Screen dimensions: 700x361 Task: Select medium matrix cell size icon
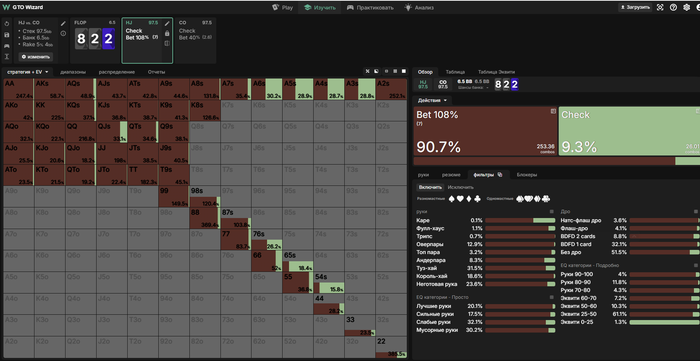tap(395, 71)
